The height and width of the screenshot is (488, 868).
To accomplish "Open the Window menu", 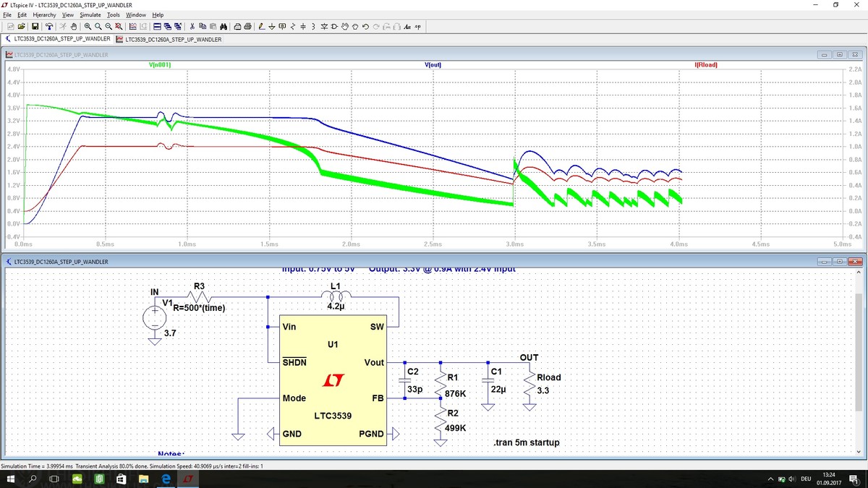I will [136, 14].
